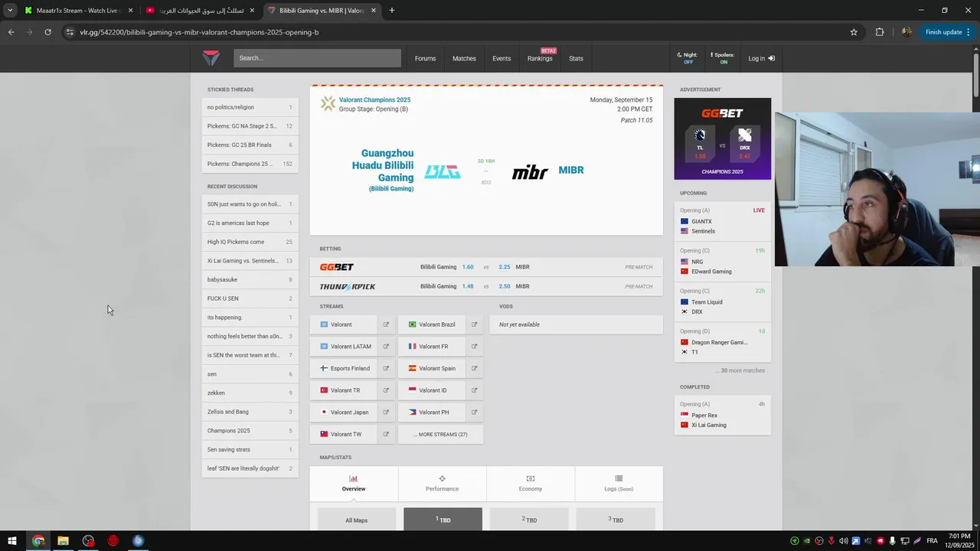
Task: Open external link icon beside Valorant TW
Action: 386,434
